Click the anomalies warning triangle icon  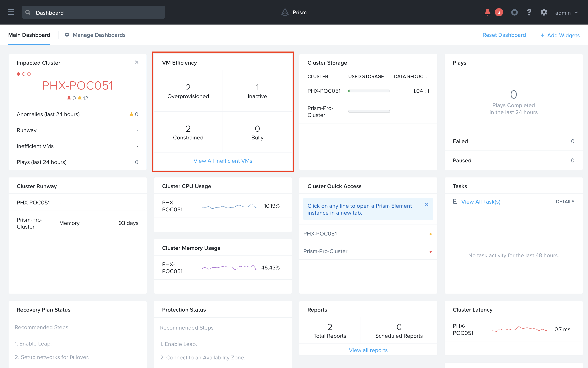pos(131,114)
